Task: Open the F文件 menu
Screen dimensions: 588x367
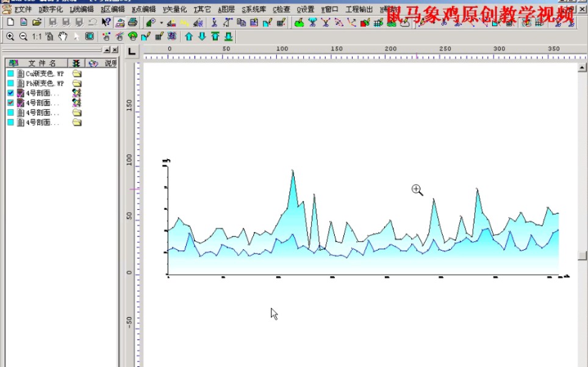Action: (x=23, y=9)
